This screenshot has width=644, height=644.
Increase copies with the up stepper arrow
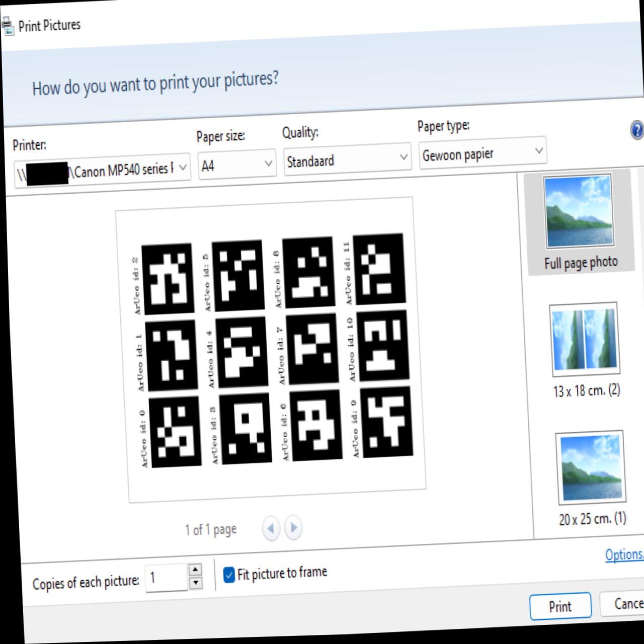tap(195, 570)
